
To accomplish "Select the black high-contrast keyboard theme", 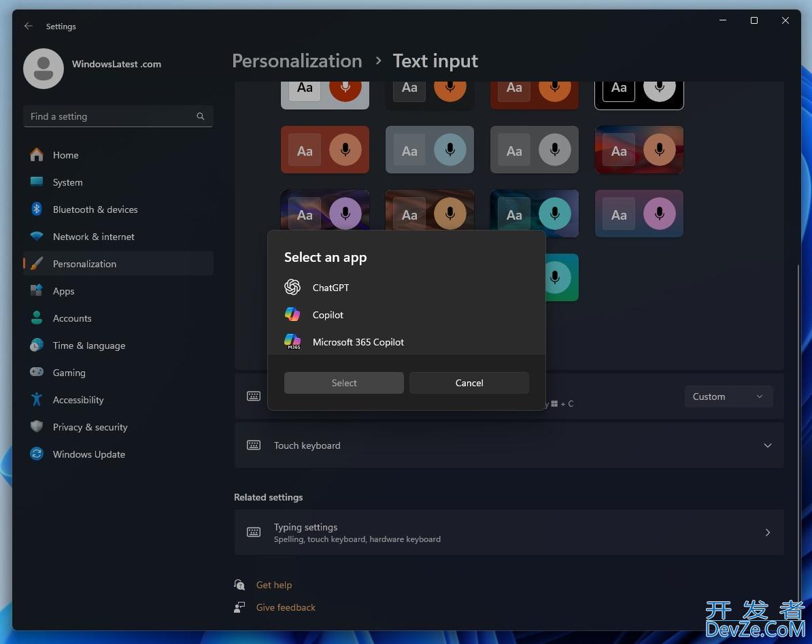I will point(639,95).
